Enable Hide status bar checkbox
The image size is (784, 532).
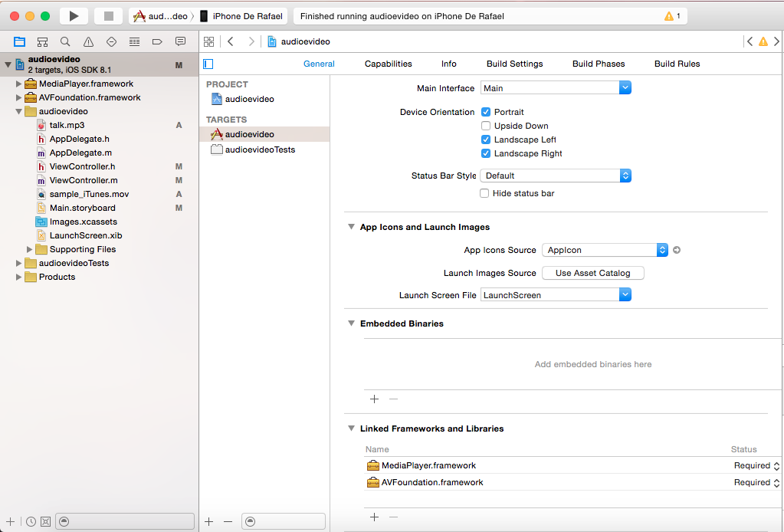pyautogui.click(x=484, y=193)
